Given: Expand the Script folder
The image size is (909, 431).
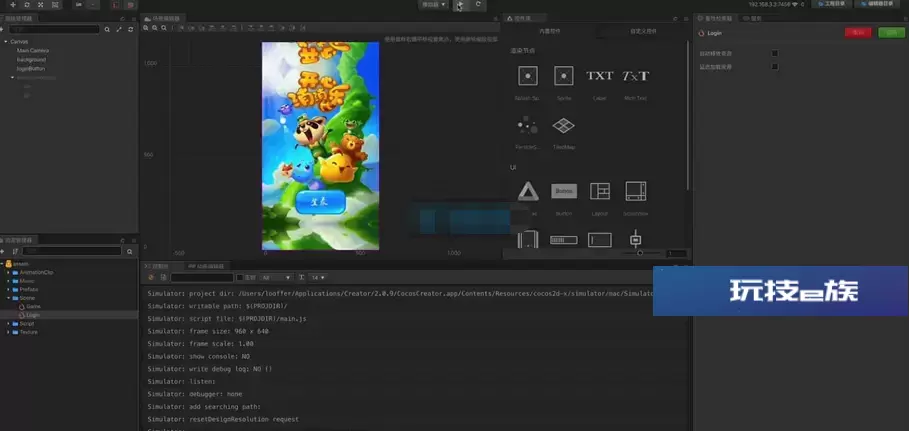Looking at the screenshot, I should pos(8,324).
